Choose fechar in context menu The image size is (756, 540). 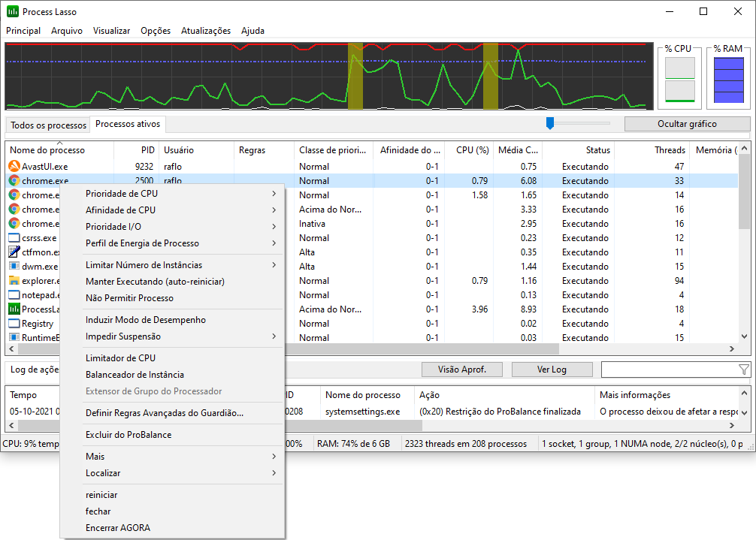(98, 511)
